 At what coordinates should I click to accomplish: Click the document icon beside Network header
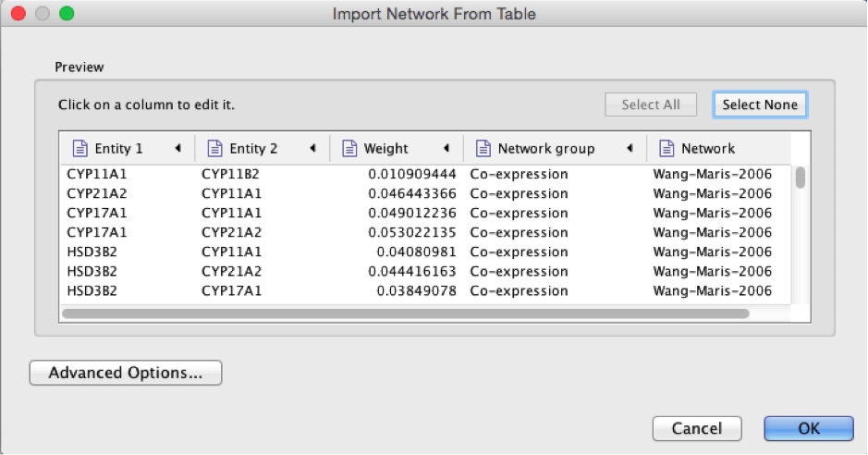666,148
